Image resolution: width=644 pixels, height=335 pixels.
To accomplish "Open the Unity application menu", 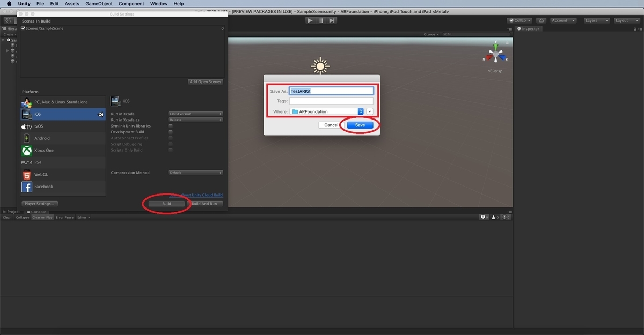I will click(24, 4).
